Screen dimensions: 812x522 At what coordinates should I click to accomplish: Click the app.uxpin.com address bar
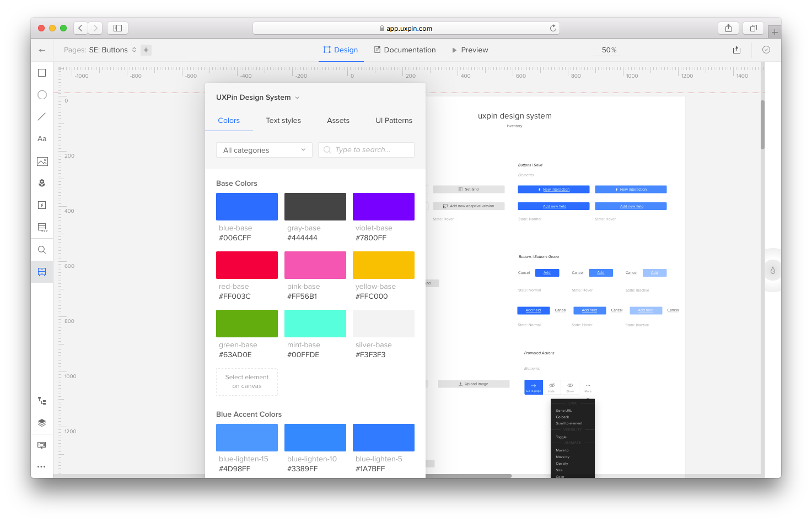(406, 28)
